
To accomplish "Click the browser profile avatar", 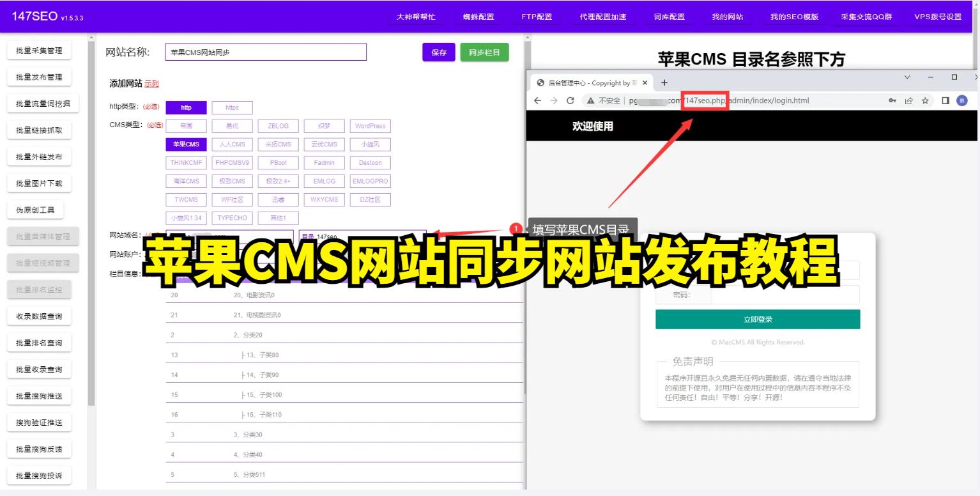I will (962, 100).
